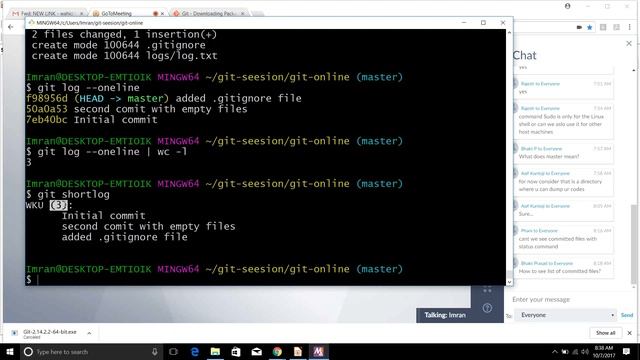This screenshot has width=640, height=360.
Task: Click the MINGW64 terminal title bar icon
Action: (x=31, y=22)
